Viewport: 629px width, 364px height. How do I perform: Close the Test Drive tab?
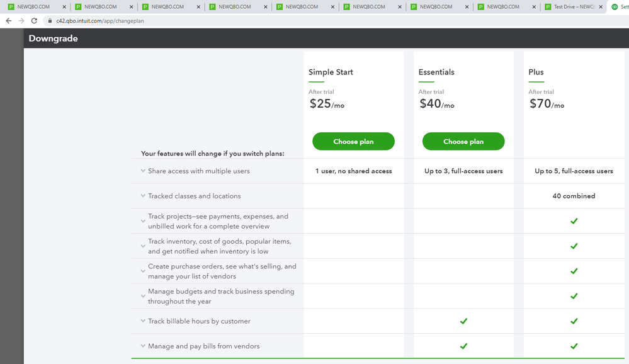[602, 7]
